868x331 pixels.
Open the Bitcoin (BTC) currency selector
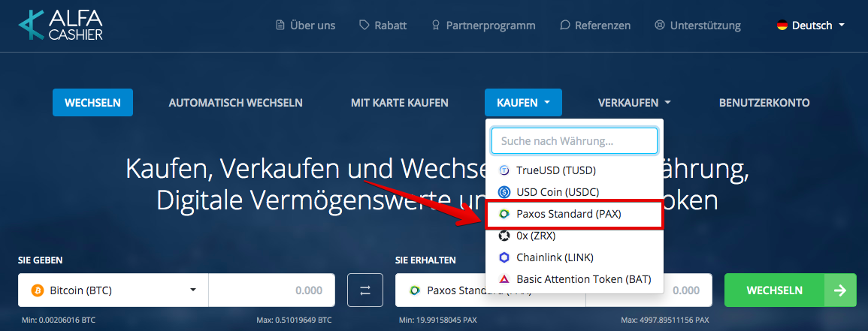(113, 290)
